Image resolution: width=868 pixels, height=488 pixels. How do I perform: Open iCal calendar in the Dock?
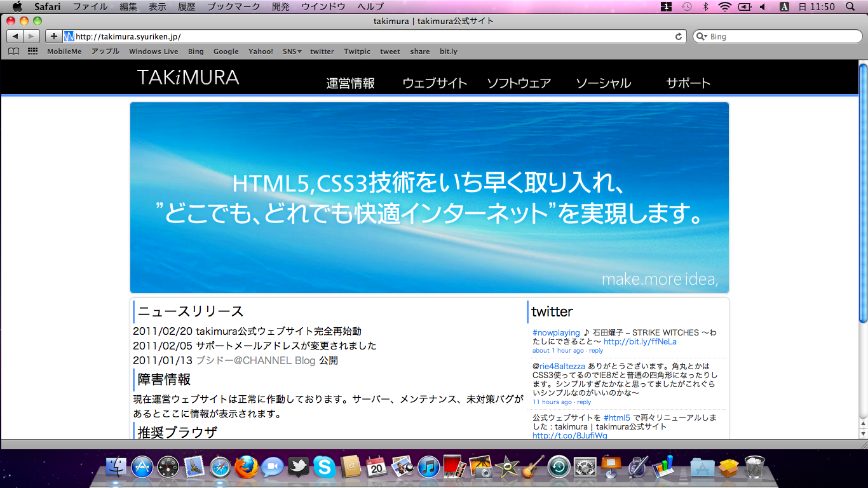(x=376, y=468)
